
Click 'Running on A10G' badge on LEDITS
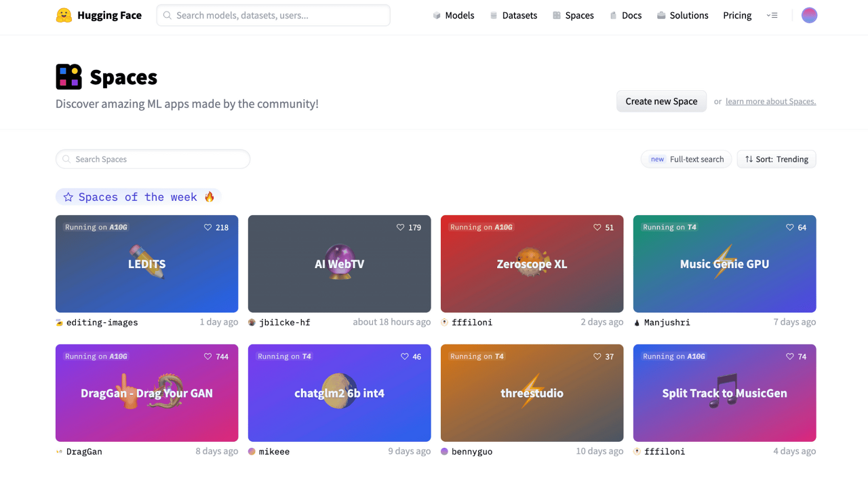(96, 227)
